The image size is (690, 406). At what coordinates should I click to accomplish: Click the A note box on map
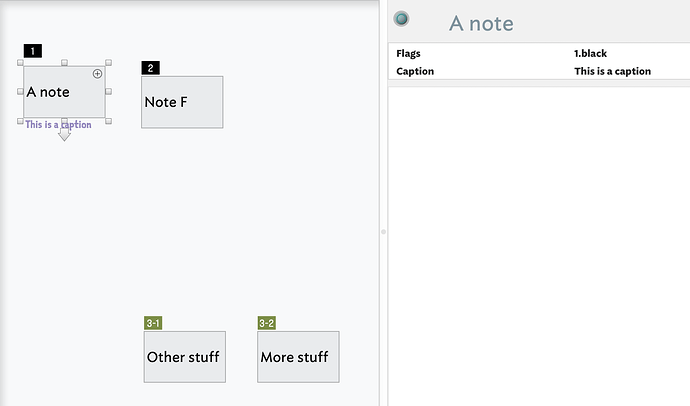click(64, 92)
